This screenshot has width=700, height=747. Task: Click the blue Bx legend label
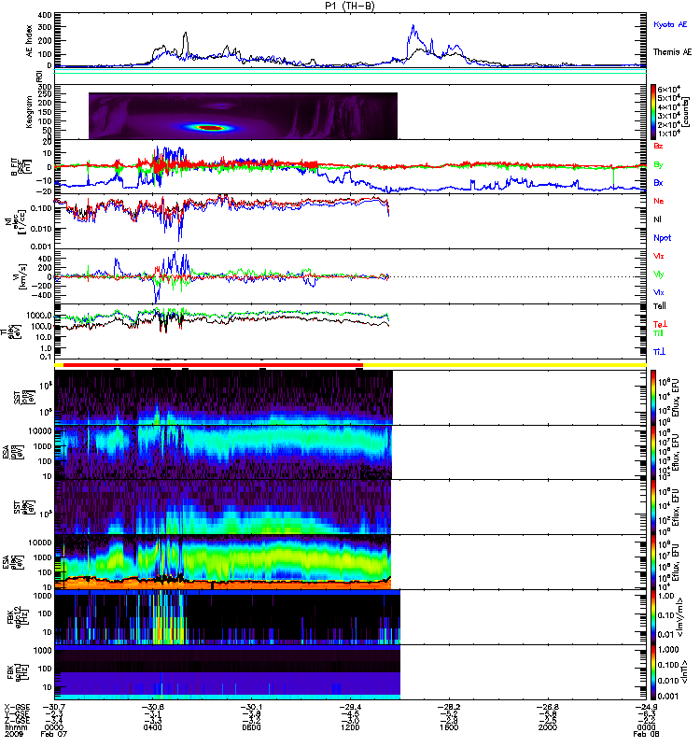(658, 183)
